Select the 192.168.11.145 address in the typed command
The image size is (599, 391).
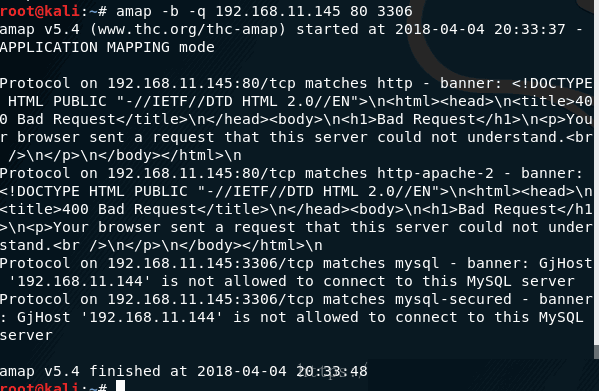[x=278, y=11]
